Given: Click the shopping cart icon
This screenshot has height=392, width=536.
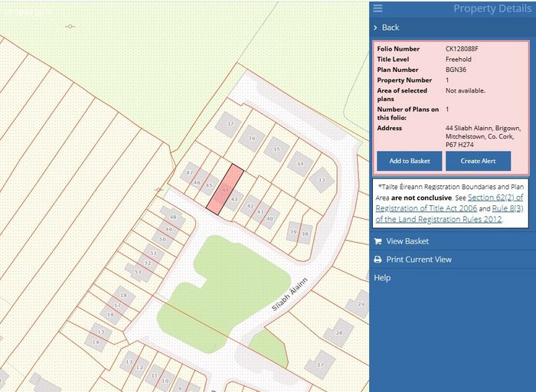Looking at the screenshot, I should coord(377,241).
